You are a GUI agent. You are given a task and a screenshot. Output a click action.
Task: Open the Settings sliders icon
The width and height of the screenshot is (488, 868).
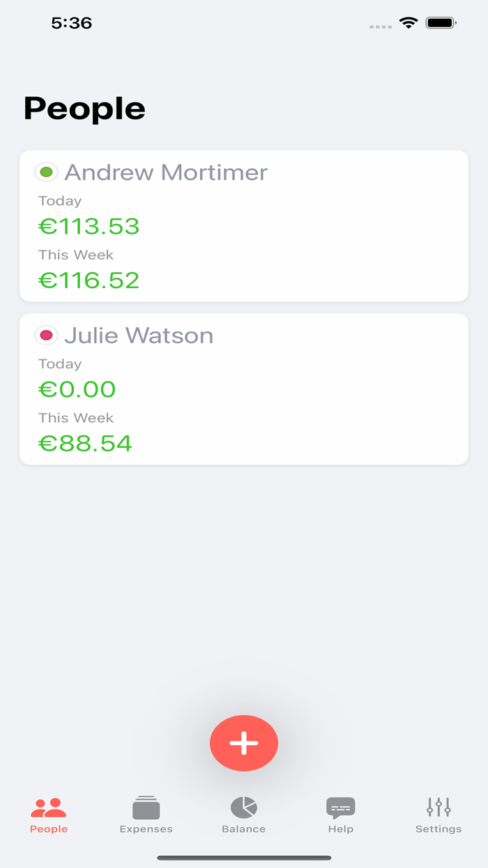(x=439, y=808)
